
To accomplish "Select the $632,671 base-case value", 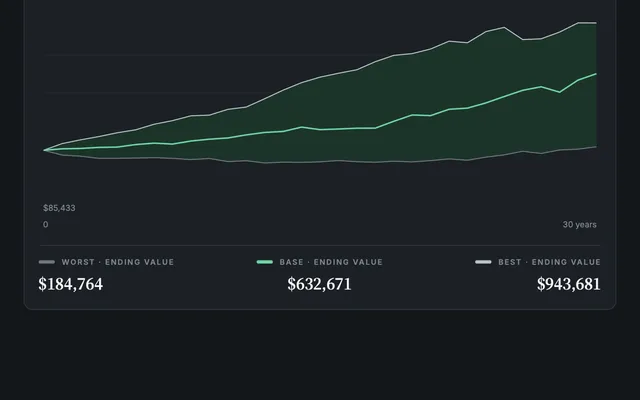I will pos(319,284).
